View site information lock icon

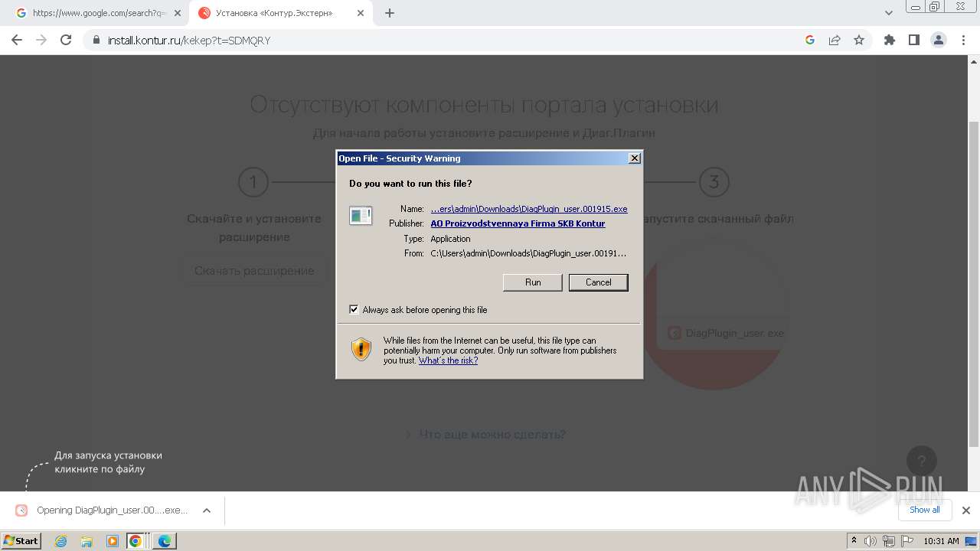tap(96, 40)
